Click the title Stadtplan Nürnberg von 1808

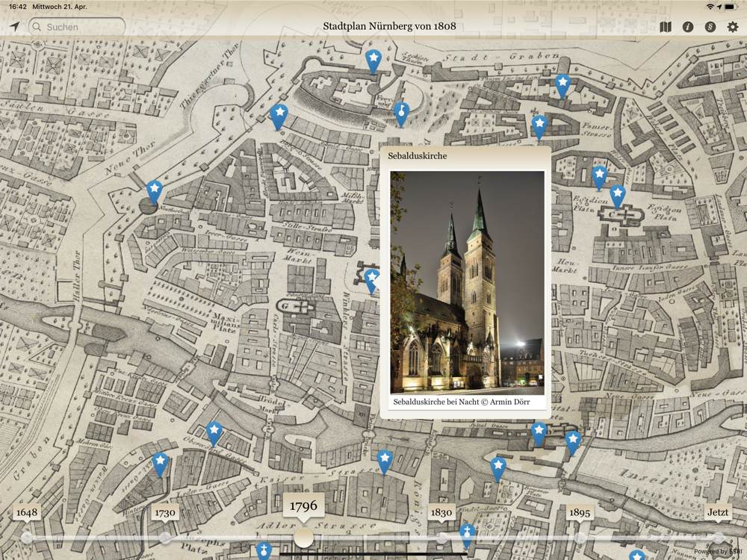[x=389, y=26]
